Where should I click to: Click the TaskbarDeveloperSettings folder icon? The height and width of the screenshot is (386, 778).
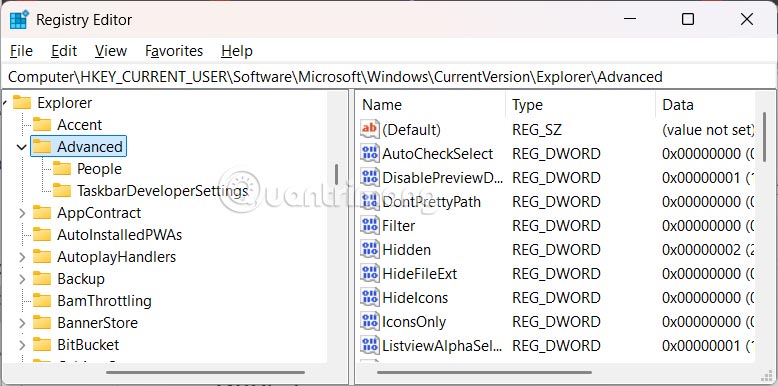click(62, 191)
